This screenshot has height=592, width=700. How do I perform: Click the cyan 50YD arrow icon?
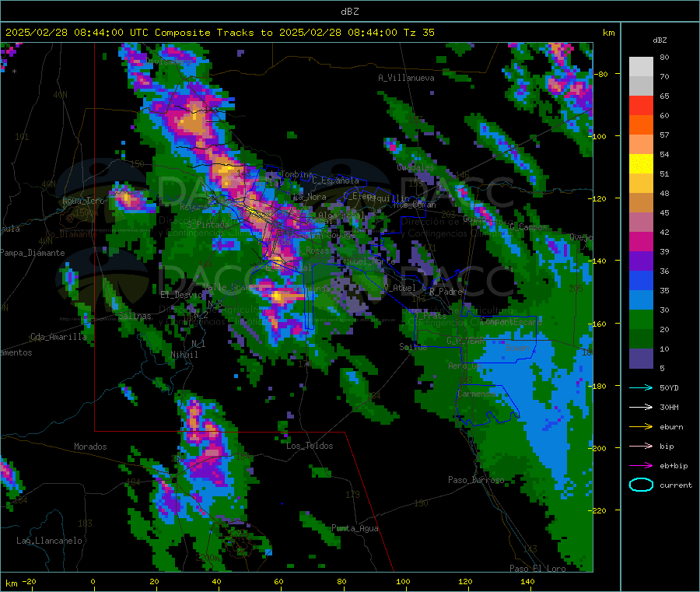pos(641,387)
